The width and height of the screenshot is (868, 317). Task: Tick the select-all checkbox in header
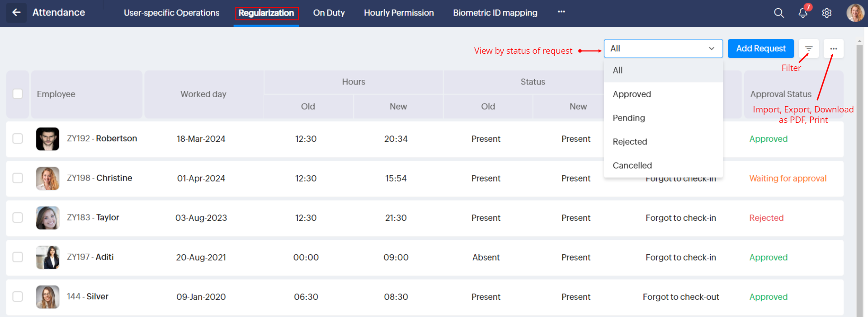pos(18,94)
